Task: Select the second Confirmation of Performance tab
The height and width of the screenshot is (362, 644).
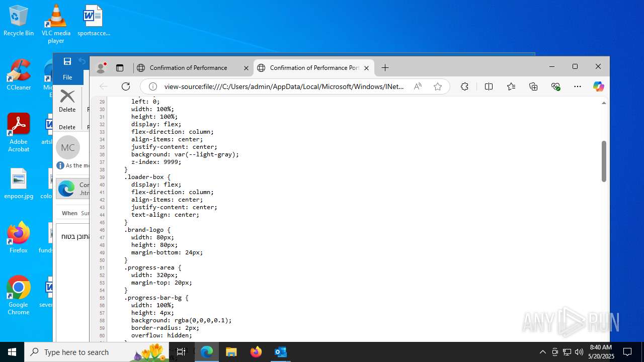Action: (x=314, y=68)
